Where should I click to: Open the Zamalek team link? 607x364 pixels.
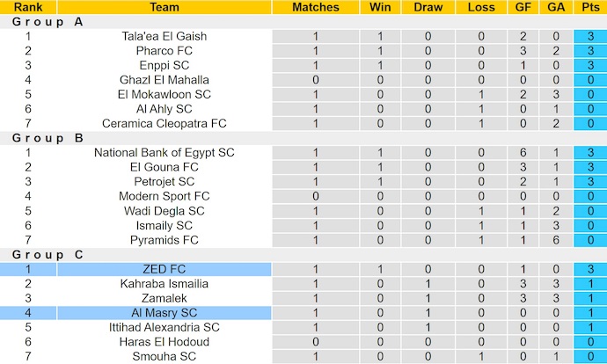(x=164, y=298)
